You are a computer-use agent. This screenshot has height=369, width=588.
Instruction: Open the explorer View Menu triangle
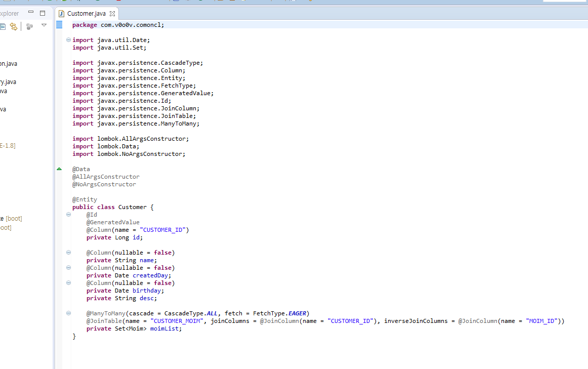pos(44,25)
